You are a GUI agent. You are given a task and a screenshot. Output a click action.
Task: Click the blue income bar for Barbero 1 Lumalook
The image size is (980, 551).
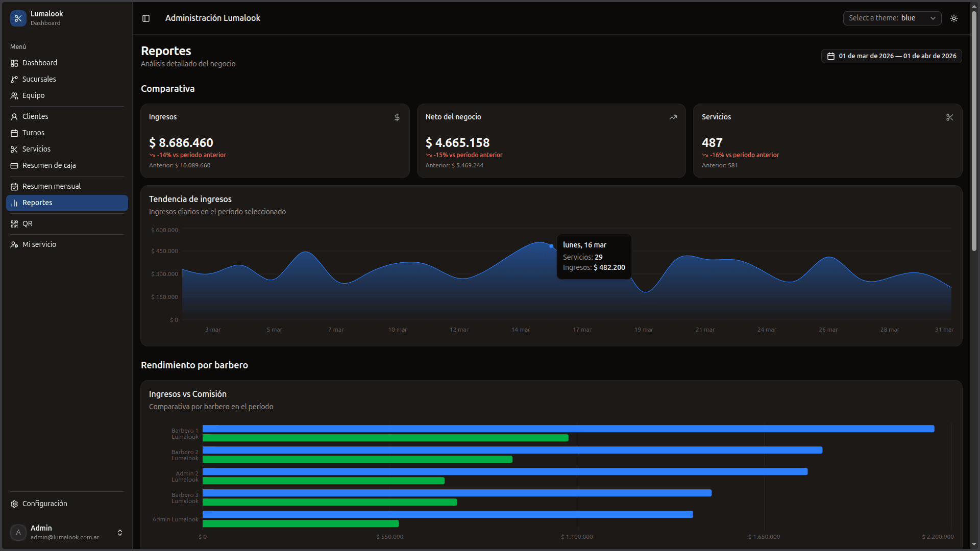pos(568,429)
